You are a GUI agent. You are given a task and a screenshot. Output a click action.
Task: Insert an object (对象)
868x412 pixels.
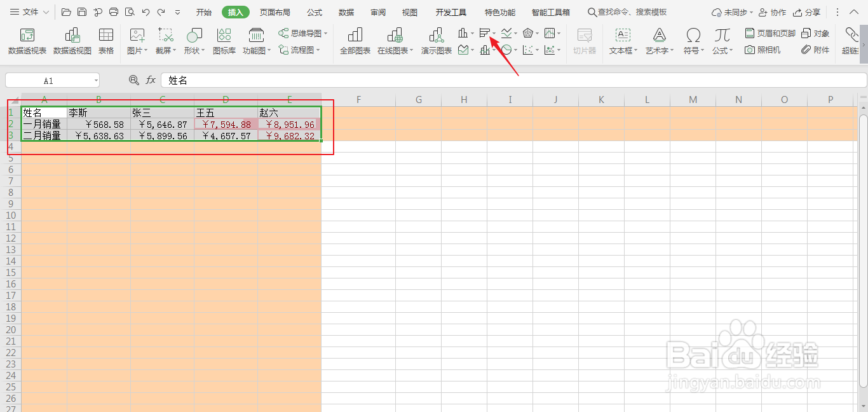click(815, 33)
